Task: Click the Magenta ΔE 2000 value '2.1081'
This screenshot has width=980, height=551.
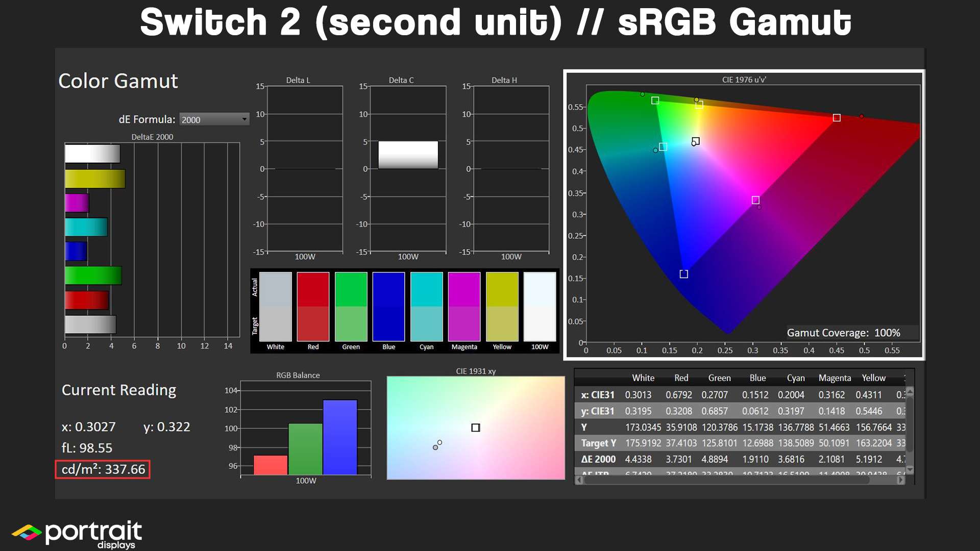Action: 831,459
